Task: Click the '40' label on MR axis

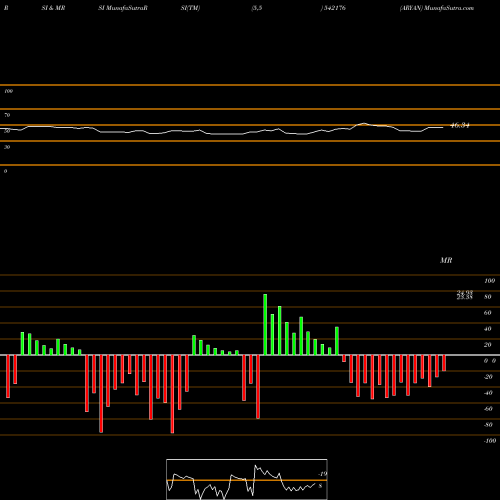Action: click(487, 329)
